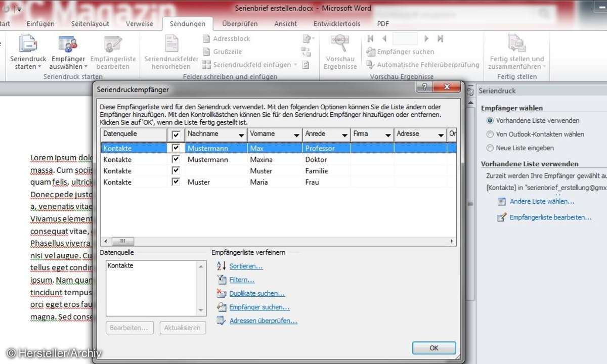
Task: Click Duplikate suchen link
Action: tap(257, 293)
